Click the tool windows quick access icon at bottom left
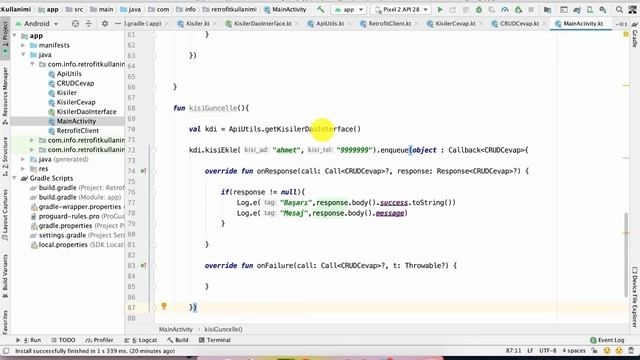The width and height of the screenshot is (640, 360). 6,351
